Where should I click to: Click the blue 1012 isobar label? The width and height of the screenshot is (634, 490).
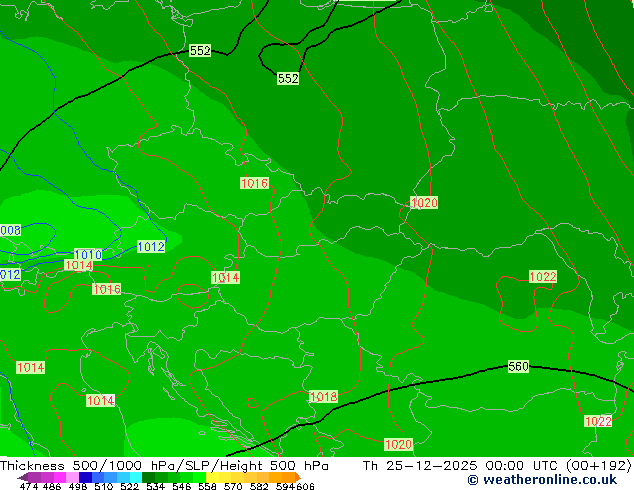pyautogui.click(x=151, y=247)
